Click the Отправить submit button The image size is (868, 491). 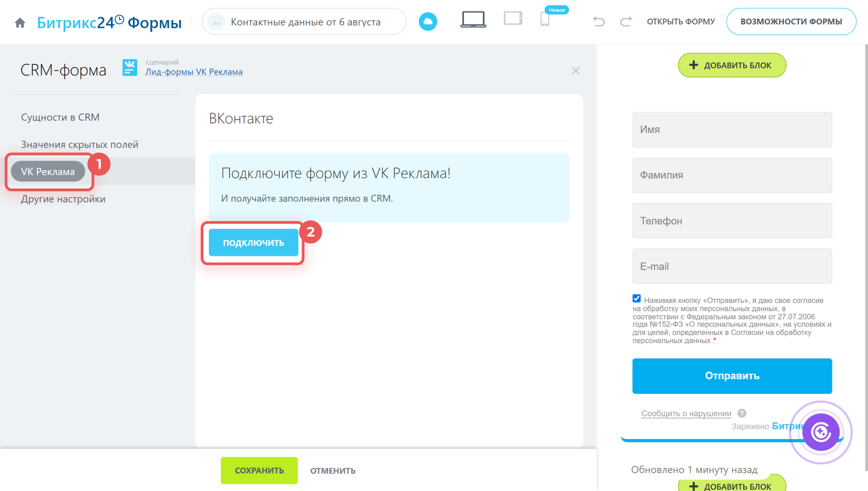[x=732, y=376]
